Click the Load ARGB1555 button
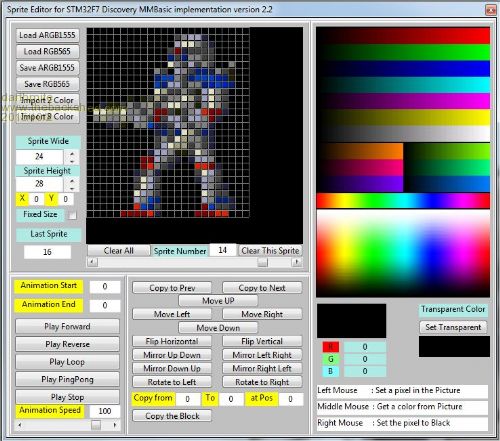The height and width of the screenshot is (441, 500). (x=47, y=35)
